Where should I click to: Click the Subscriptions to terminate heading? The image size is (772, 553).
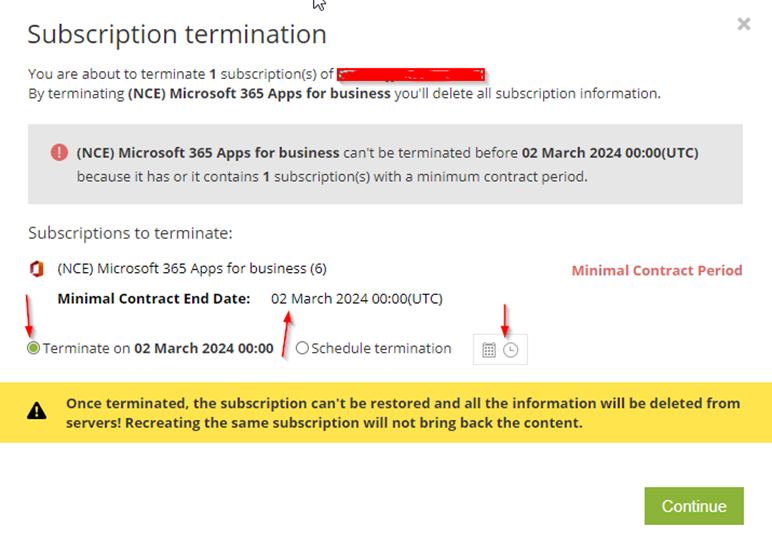click(x=130, y=233)
